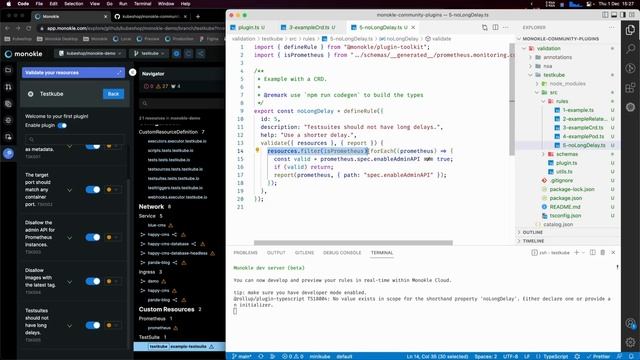Click the Monokle logo

tap(24, 53)
